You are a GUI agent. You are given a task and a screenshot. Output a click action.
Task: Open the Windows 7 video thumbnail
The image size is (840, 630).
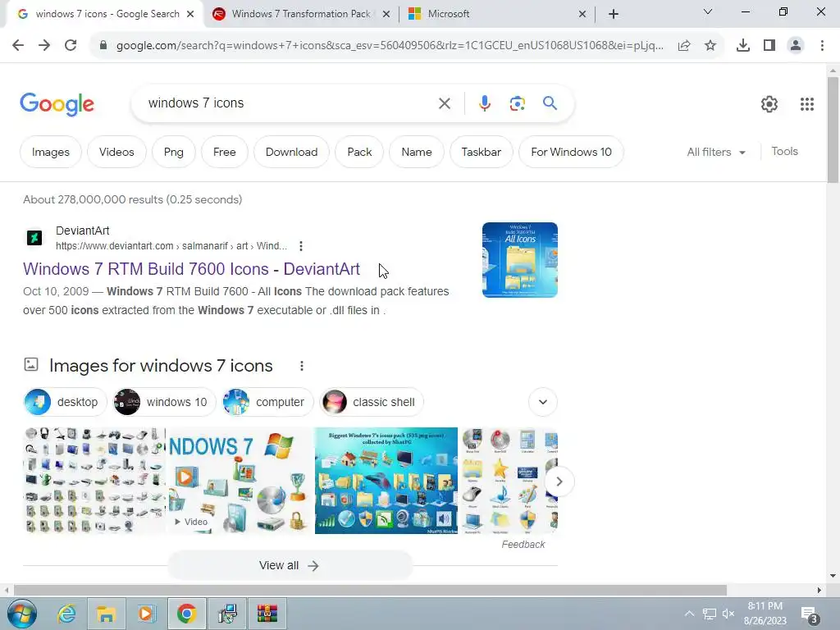[x=240, y=481]
